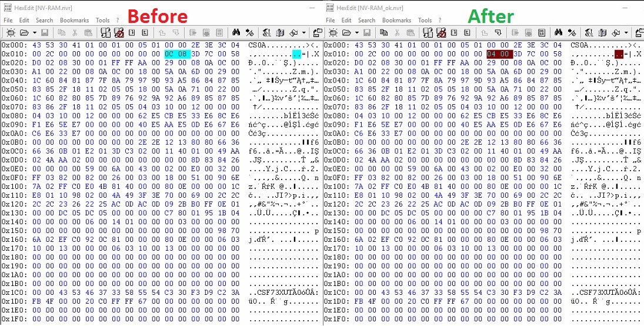The height and width of the screenshot is (326, 644).
Task: Click Replace icon beside binoculars in NV-RAM.nvr window
Action: point(250,32)
